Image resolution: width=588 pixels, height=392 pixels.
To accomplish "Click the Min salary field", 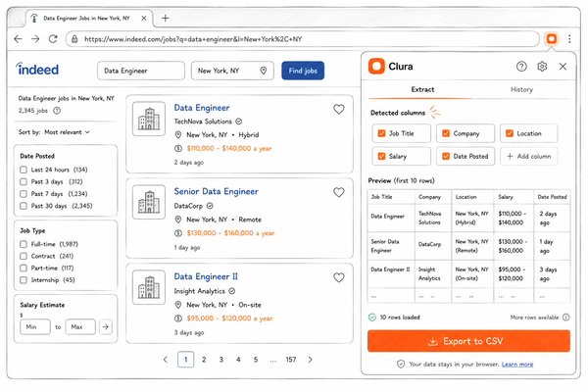I will [x=35, y=326].
